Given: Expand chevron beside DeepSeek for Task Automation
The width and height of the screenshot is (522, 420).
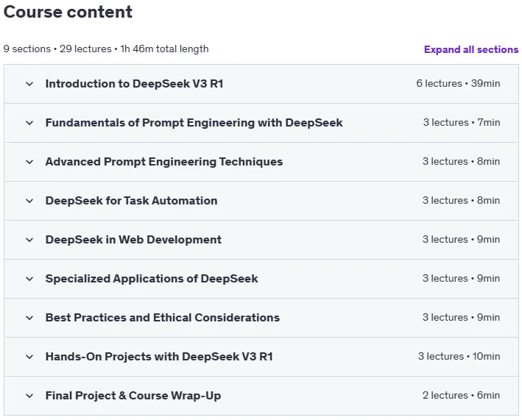Looking at the screenshot, I should pos(29,201).
